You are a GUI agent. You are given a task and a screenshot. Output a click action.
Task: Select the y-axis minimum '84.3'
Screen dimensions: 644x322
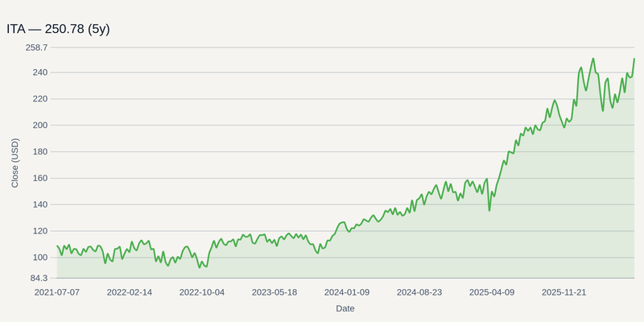click(x=39, y=279)
